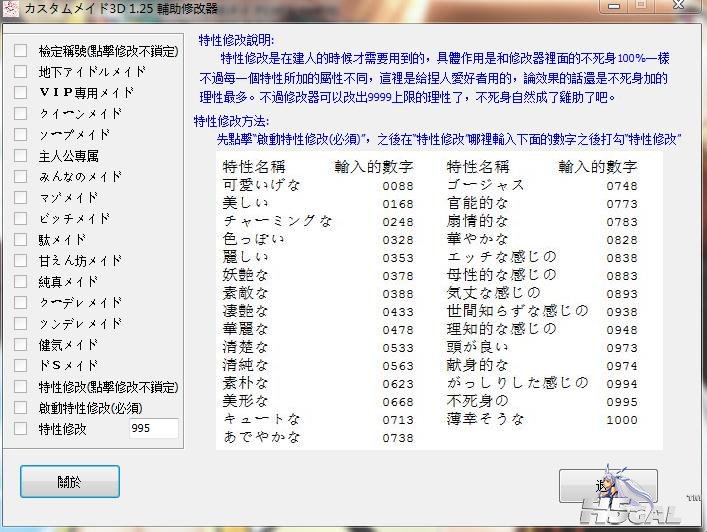Enable the ソープメイド checkbox
This screenshot has width=707, height=532.
20,134
